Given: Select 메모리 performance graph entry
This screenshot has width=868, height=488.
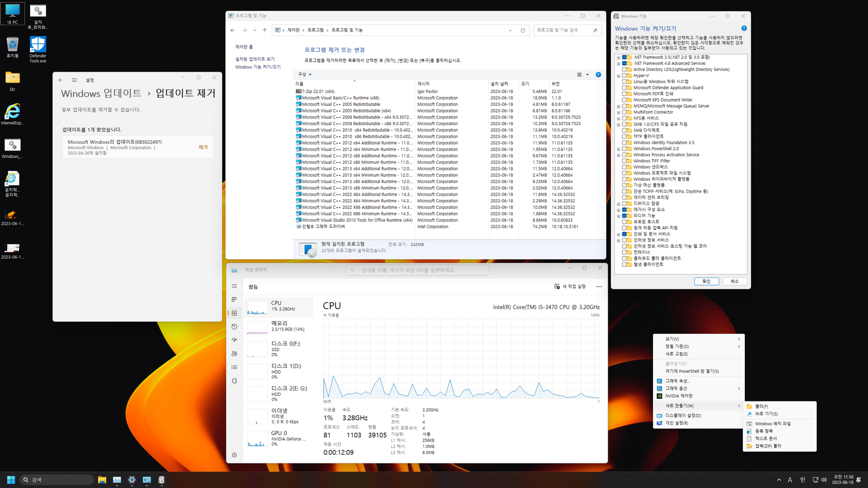Looking at the screenshot, I should tap(279, 326).
